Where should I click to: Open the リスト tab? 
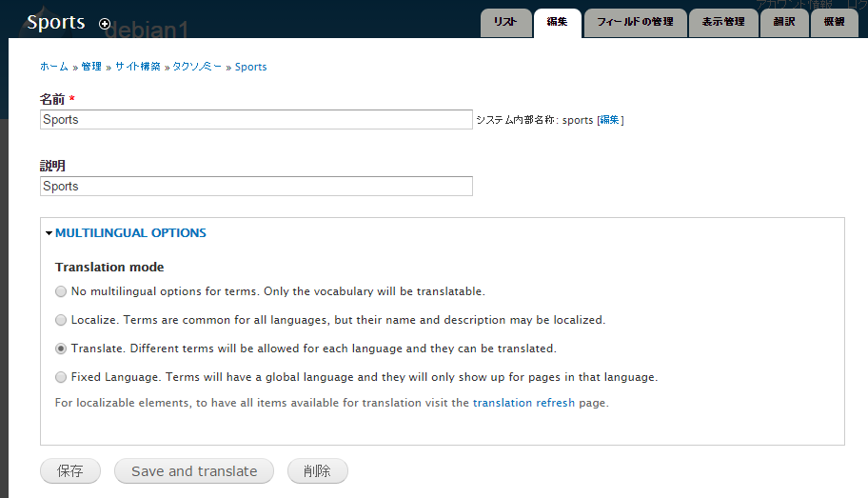click(x=505, y=23)
